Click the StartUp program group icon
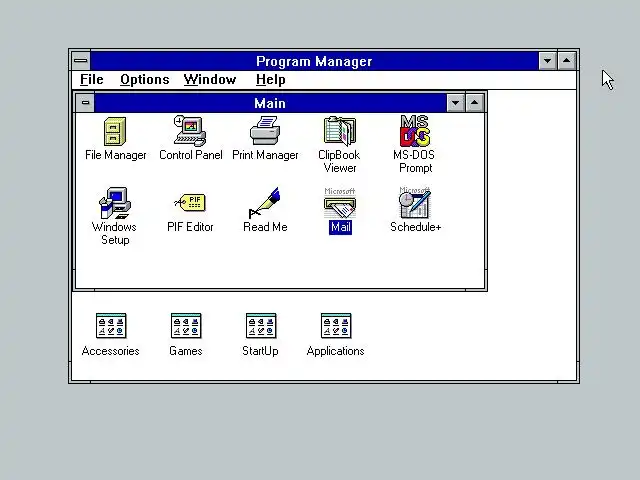640x480 pixels. [x=261, y=326]
